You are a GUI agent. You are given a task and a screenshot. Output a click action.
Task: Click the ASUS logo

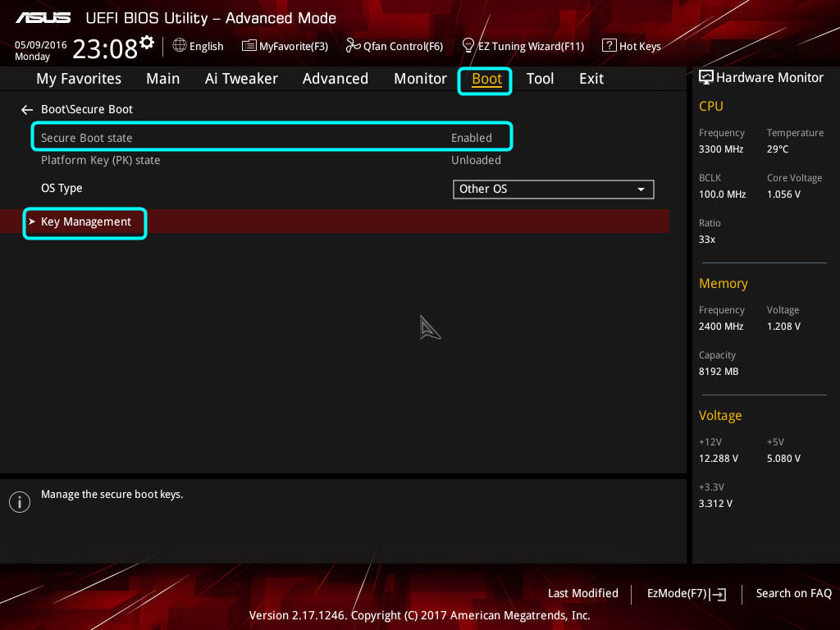[x=43, y=18]
